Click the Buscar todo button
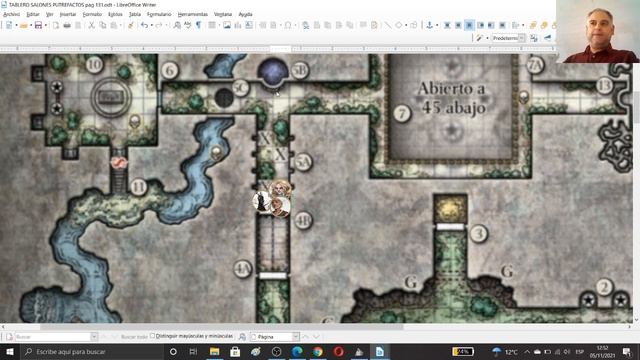Viewport: 640px width, 360px height. [134, 337]
